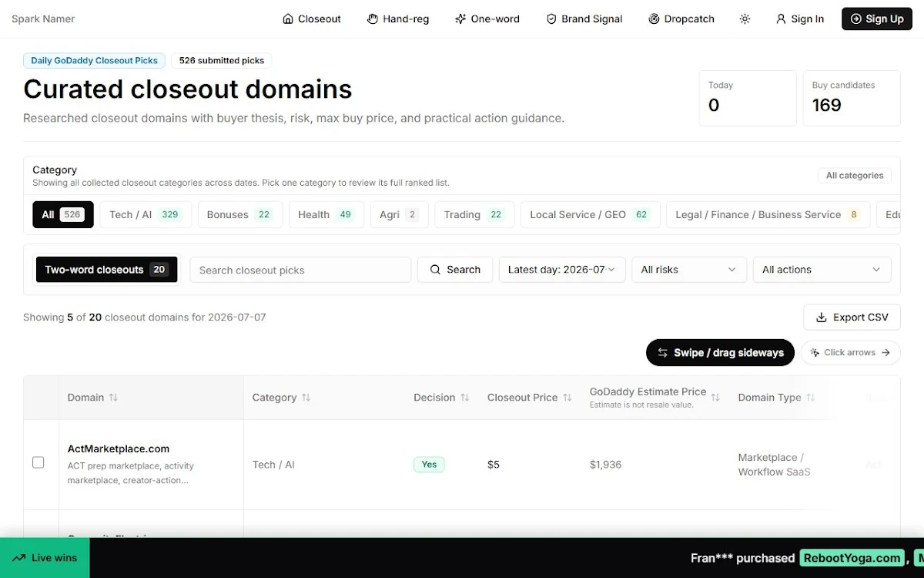
Task: Click the ActMarketplace.com domain name
Action: [x=119, y=449]
